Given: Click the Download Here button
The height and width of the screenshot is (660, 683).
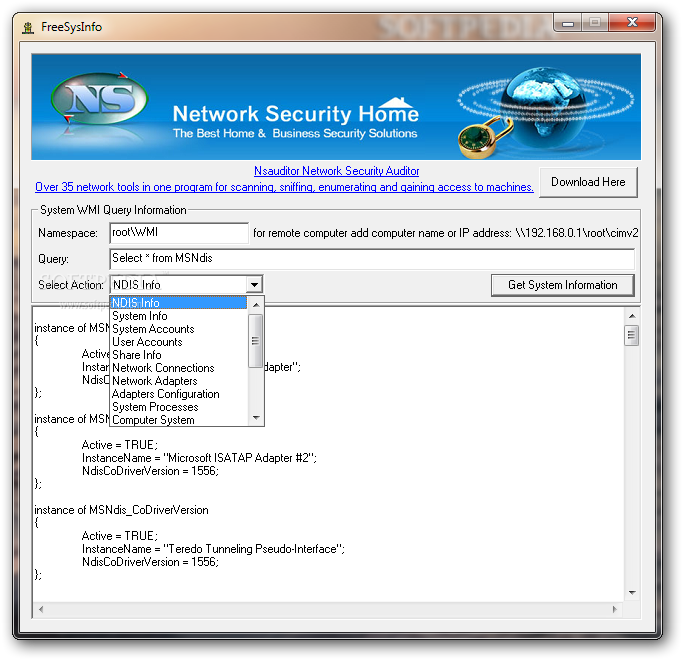Looking at the screenshot, I should click(x=588, y=182).
